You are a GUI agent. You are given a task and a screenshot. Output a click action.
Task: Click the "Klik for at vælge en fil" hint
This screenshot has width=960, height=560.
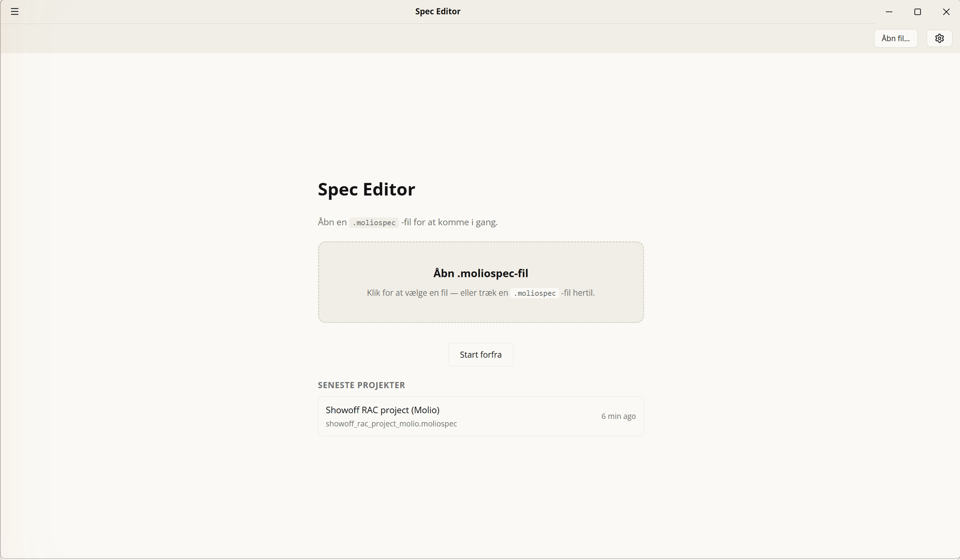click(408, 293)
